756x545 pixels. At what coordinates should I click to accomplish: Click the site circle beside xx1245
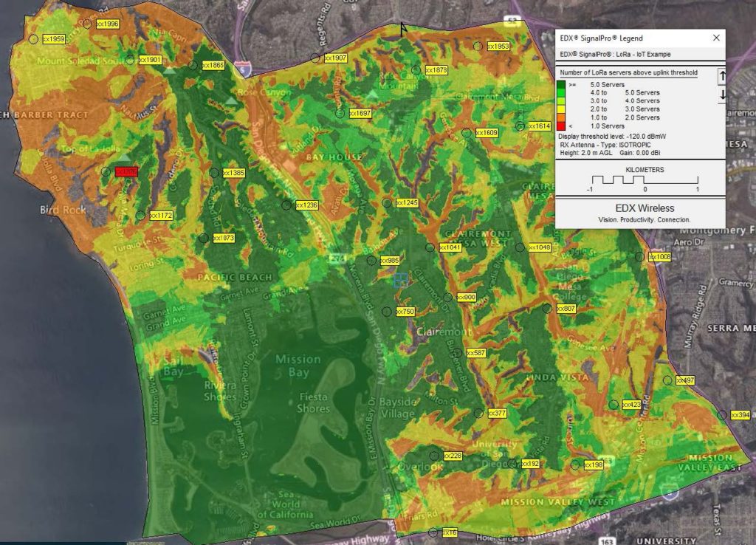click(x=387, y=203)
